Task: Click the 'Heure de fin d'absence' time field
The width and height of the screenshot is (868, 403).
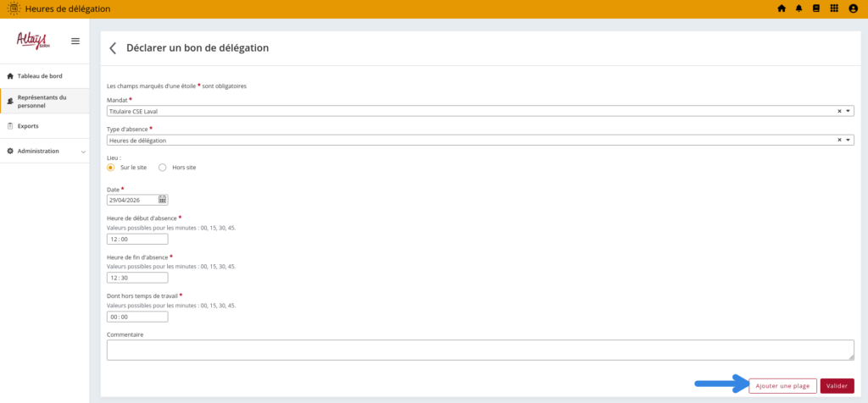Action: pyautogui.click(x=137, y=278)
